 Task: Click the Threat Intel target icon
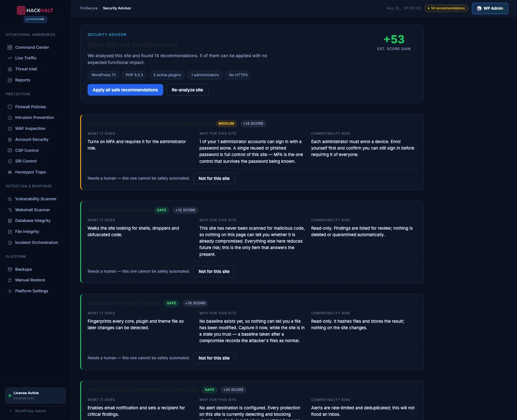pos(10,69)
